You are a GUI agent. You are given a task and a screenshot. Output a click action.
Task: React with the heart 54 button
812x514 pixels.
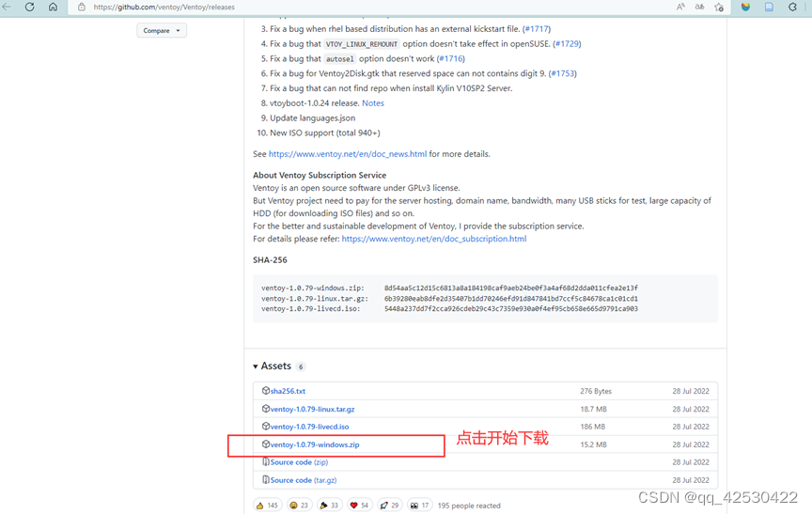pos(360,506)
